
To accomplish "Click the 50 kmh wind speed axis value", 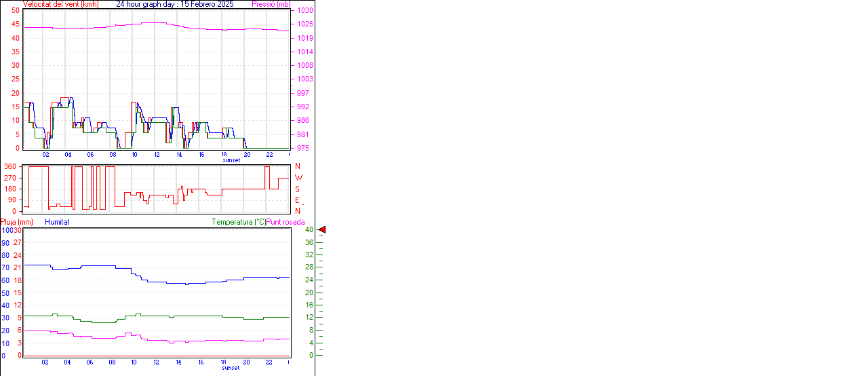I will coord(15,11).
